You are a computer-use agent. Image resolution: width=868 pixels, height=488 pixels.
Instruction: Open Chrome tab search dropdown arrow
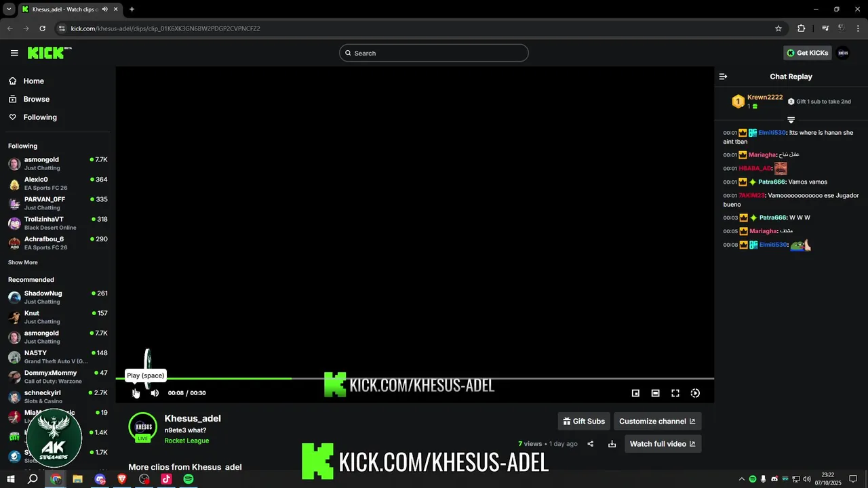tap(9, 9)
